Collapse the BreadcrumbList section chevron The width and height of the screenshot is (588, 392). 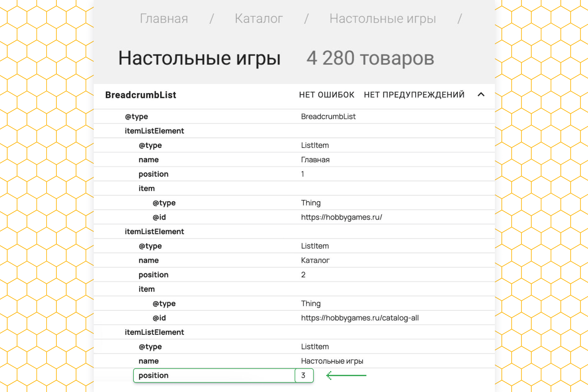481,95
